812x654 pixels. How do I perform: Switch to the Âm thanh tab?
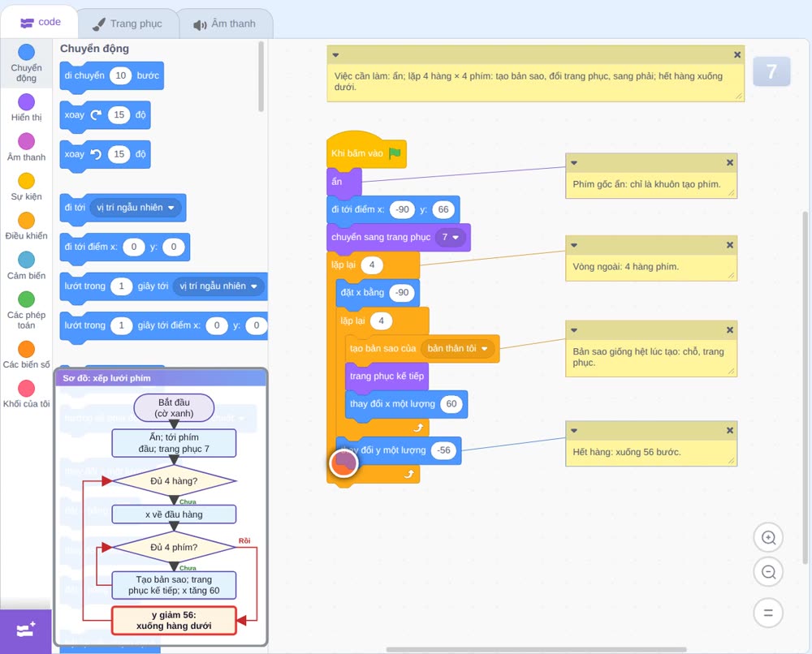(x=225, y=24)
